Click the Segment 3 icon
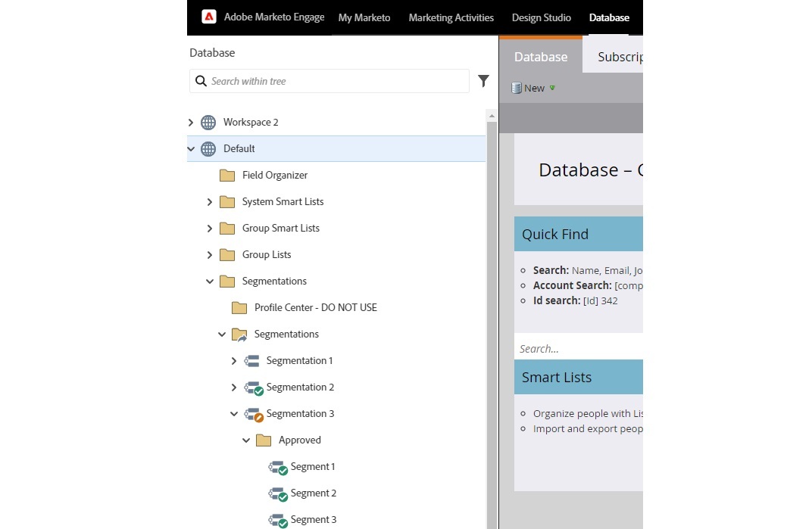The image size is (812, 529). [x=278, y=520]
